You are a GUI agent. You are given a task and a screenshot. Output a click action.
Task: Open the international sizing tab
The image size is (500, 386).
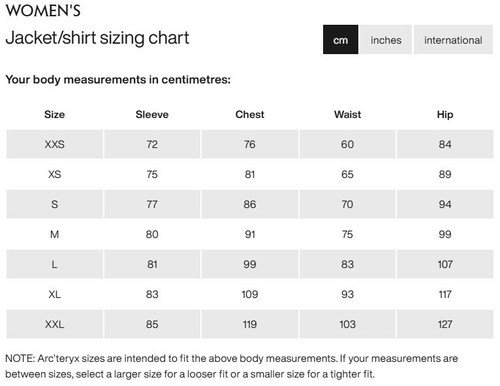[453, 39]
